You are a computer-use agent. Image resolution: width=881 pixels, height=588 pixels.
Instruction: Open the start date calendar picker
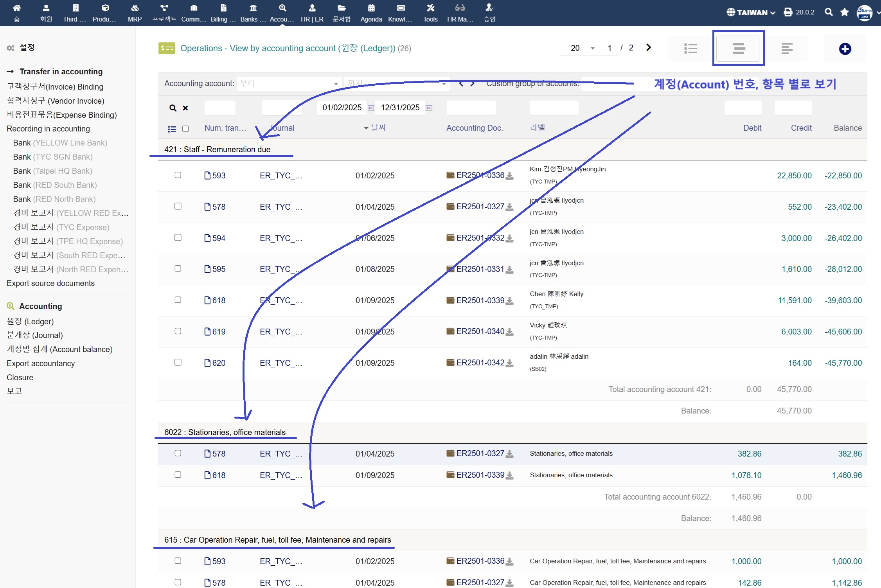[x=371, y=108]
